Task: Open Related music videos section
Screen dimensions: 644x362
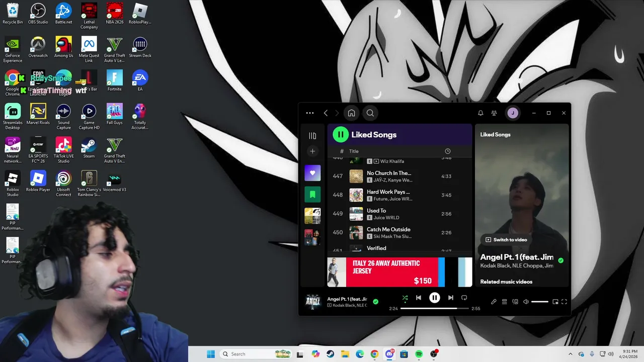Action: click(506, 282)
